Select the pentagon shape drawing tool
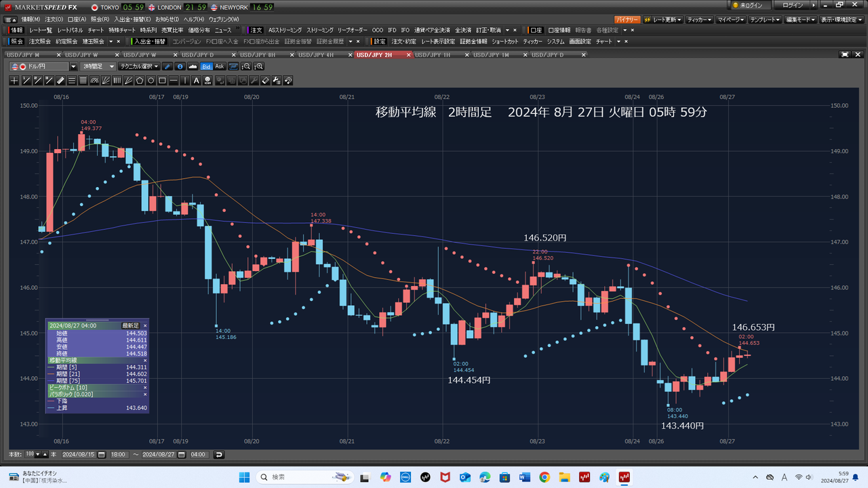The height and width of the screenshot is (488, 868). pyautogui.click(x=140, y=81)
